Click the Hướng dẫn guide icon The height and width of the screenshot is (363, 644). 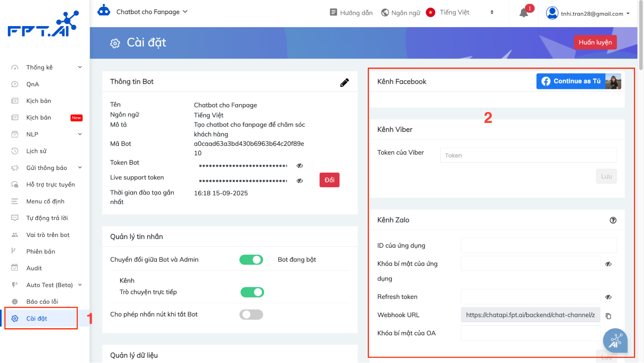pos(333,13)
